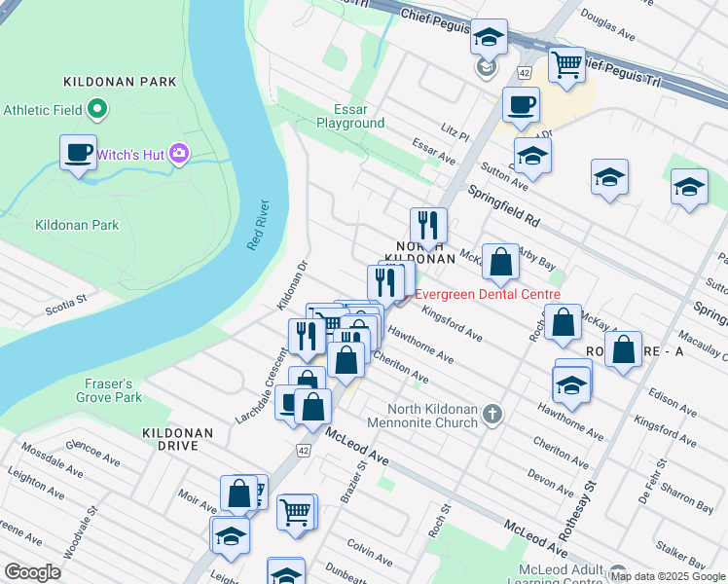Image resolution: width=728 pixels, height=584 pixels.
Task: Click the North Kildonan Mennonite Church pin
Action: [x=492, y=415]
